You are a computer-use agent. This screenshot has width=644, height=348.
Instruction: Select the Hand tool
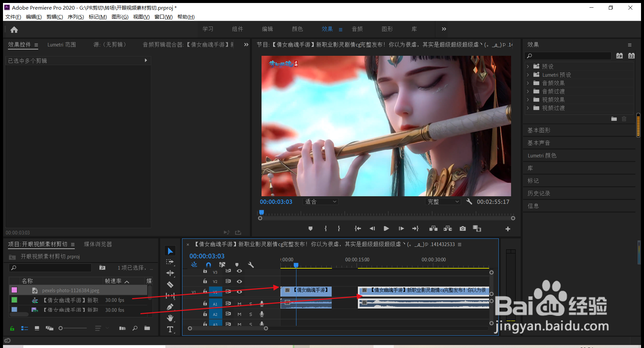[x=170, y=318]
